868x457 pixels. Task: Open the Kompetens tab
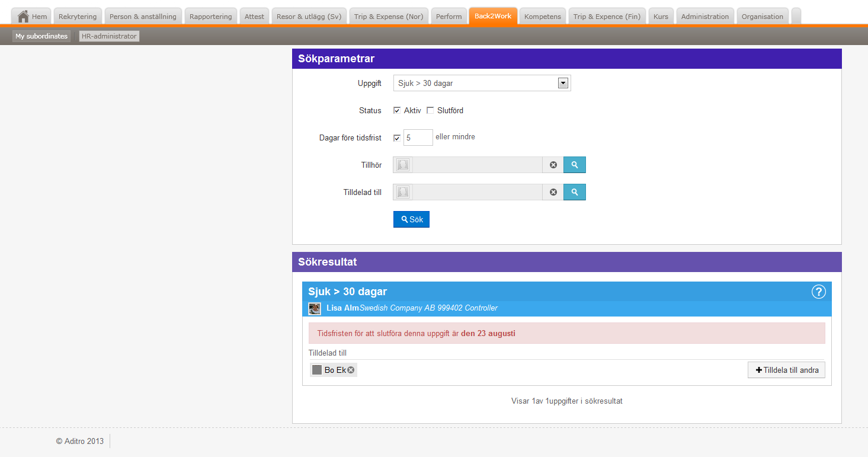[543, 16]
